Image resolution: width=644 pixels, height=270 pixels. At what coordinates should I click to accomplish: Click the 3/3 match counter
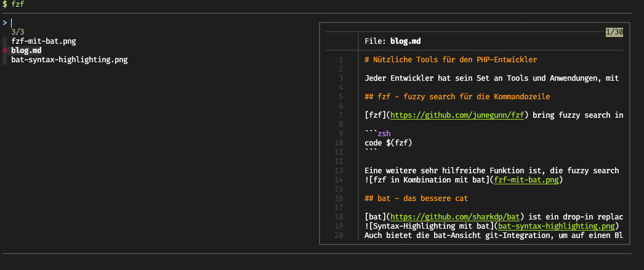click(18, 32)
